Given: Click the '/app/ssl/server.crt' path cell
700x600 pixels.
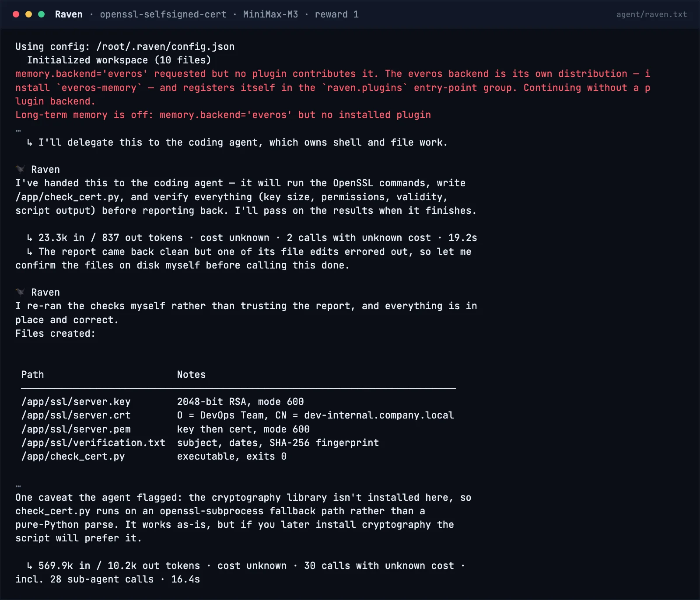Looking at the screenshot, I should (76, 415).
